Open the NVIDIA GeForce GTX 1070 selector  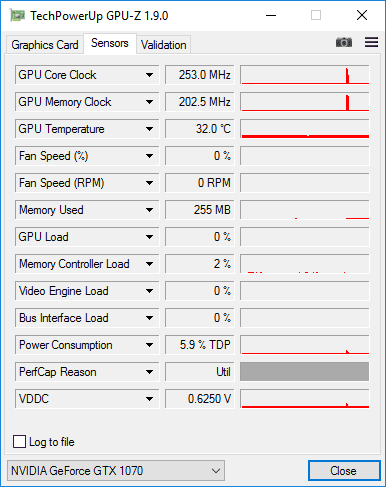(x=116, y=471)
